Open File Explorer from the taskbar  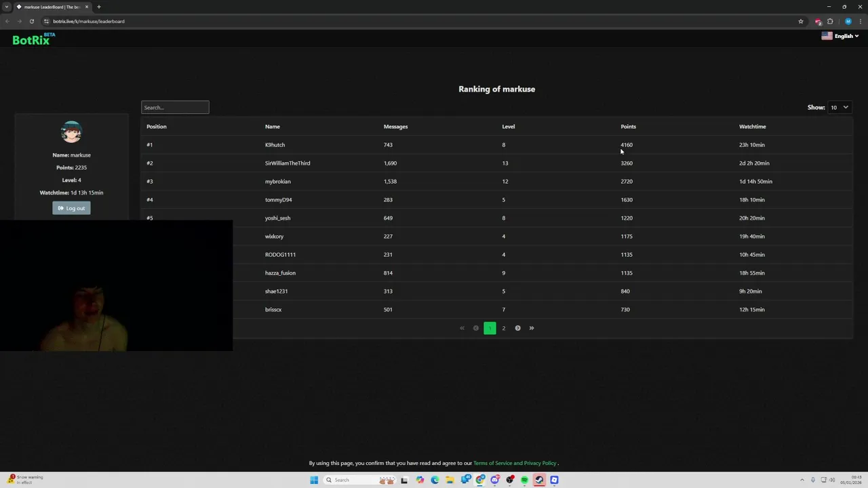click(450, 480)
